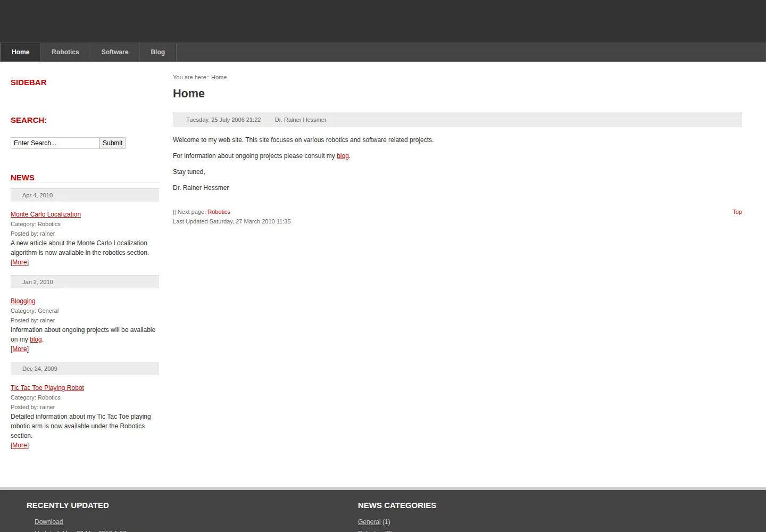Open Monte Carlo Localization news article
This screenshot has height=532, width=766.
[46, 214]
